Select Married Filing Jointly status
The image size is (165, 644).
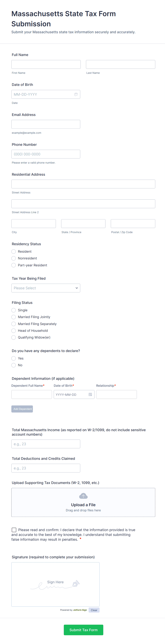(14, 317)
